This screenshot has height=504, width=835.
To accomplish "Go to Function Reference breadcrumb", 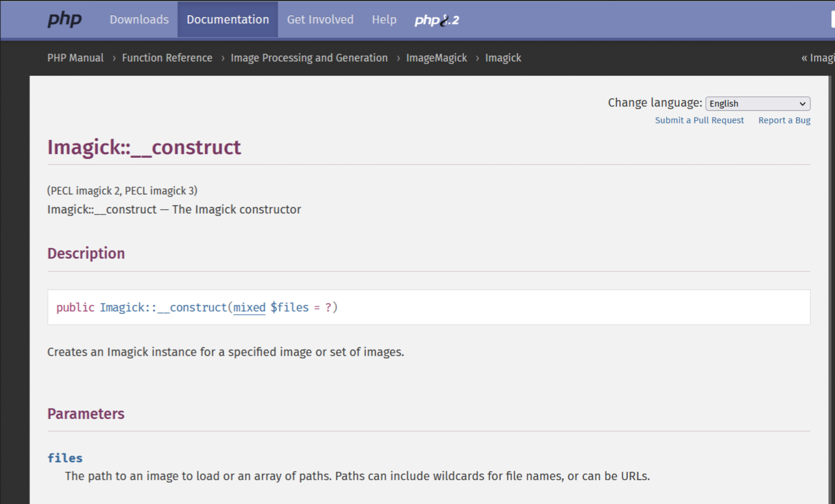I will point(167,58).
